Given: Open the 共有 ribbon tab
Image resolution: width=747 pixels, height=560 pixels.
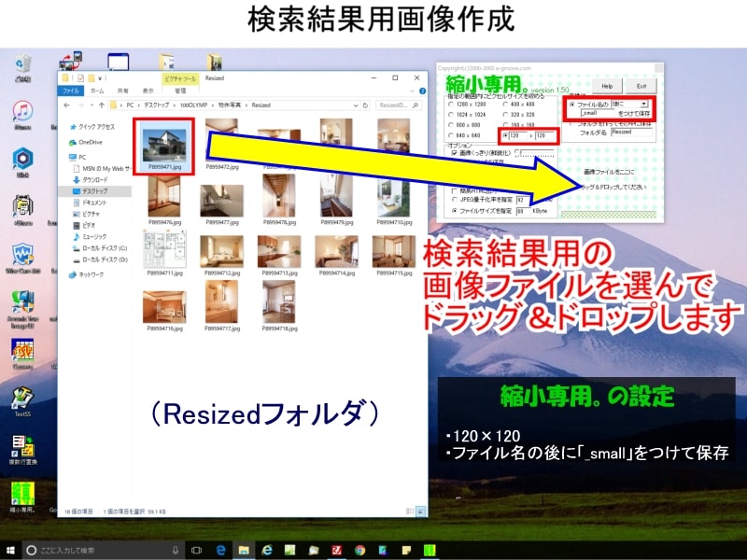Looking at the screenshot, I should pos(122,91).
